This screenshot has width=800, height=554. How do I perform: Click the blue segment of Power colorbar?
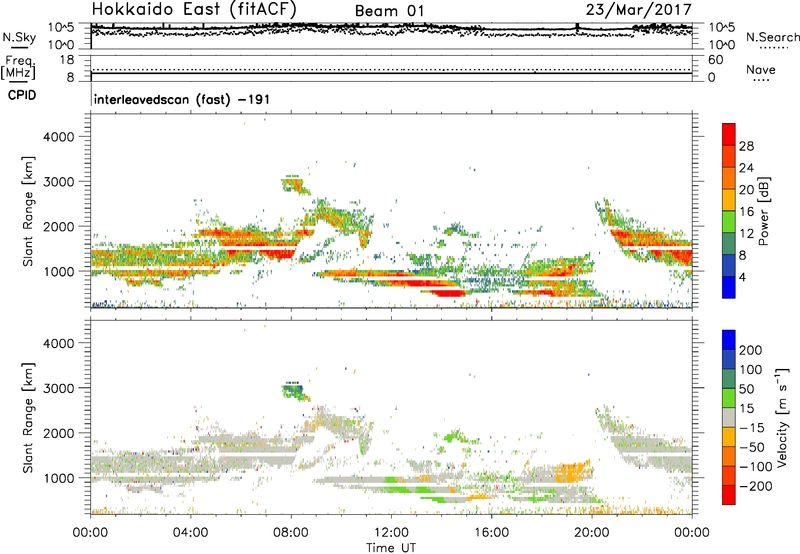tap(729, 287)
